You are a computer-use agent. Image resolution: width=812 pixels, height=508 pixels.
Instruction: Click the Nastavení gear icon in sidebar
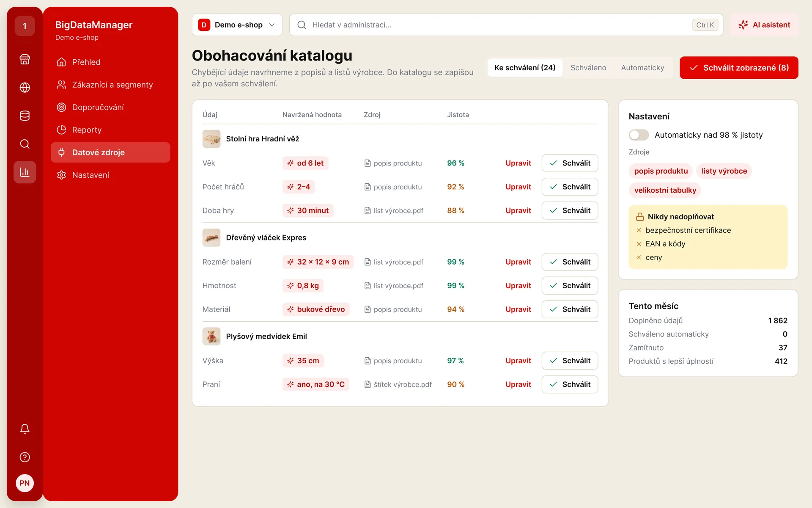[x=61, y=175]
